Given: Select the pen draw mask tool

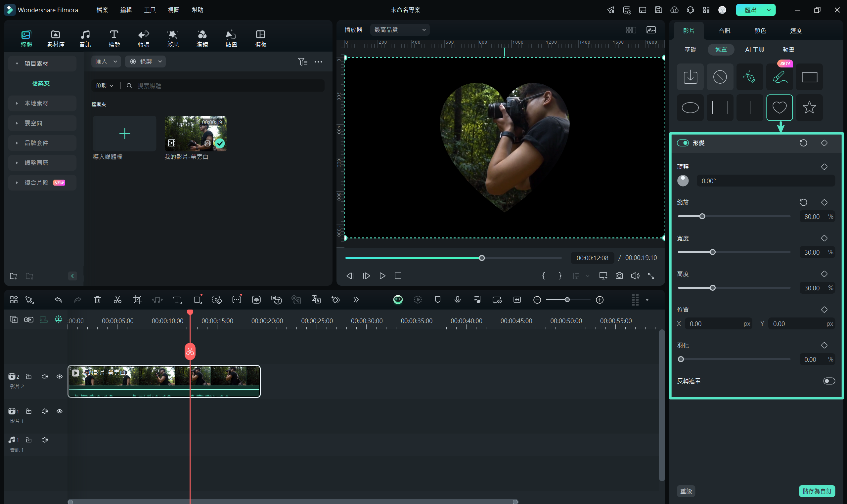Looking at the screenshot, I should (x=750, y=77).
